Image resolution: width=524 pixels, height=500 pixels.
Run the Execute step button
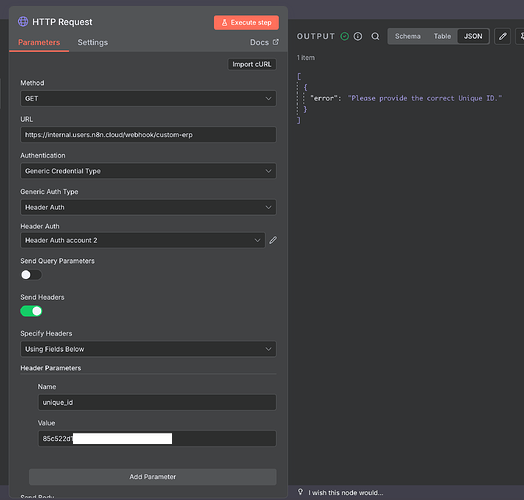click(x=246, y=22)
